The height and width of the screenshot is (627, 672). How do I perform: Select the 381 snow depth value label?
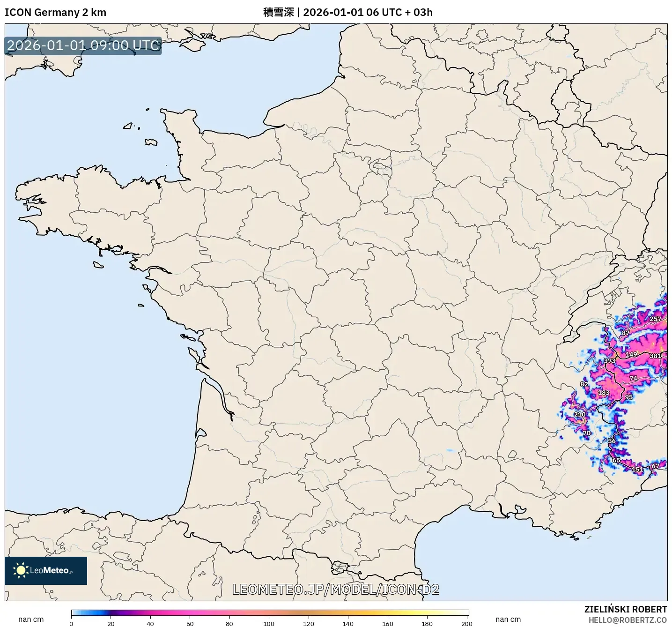tap(655, 356)
